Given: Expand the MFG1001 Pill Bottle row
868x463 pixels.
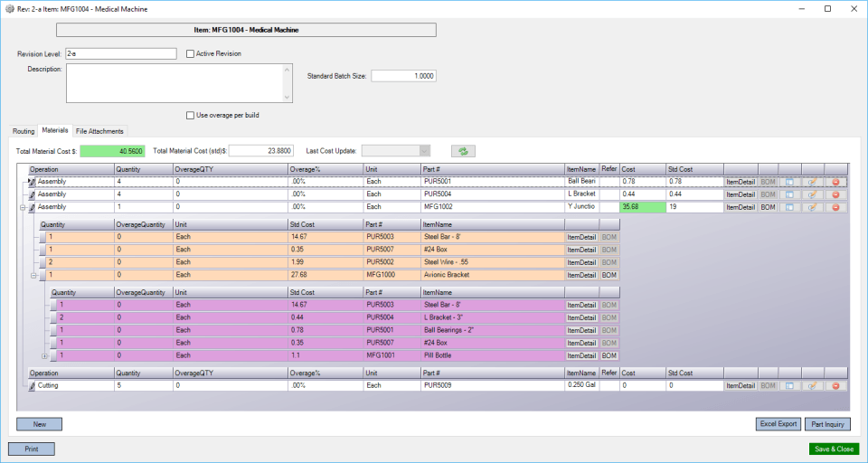Looking at the screenshot, I should tap(45, 355).
